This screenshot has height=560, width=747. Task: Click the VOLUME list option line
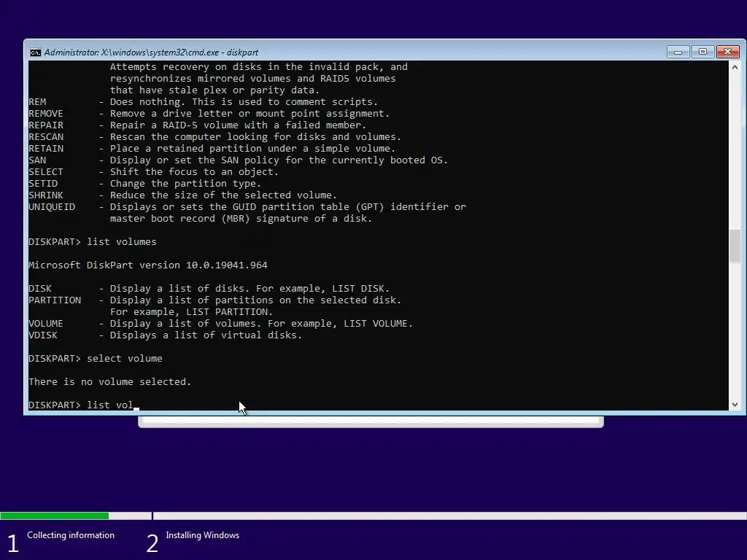(x=220, y=323)
